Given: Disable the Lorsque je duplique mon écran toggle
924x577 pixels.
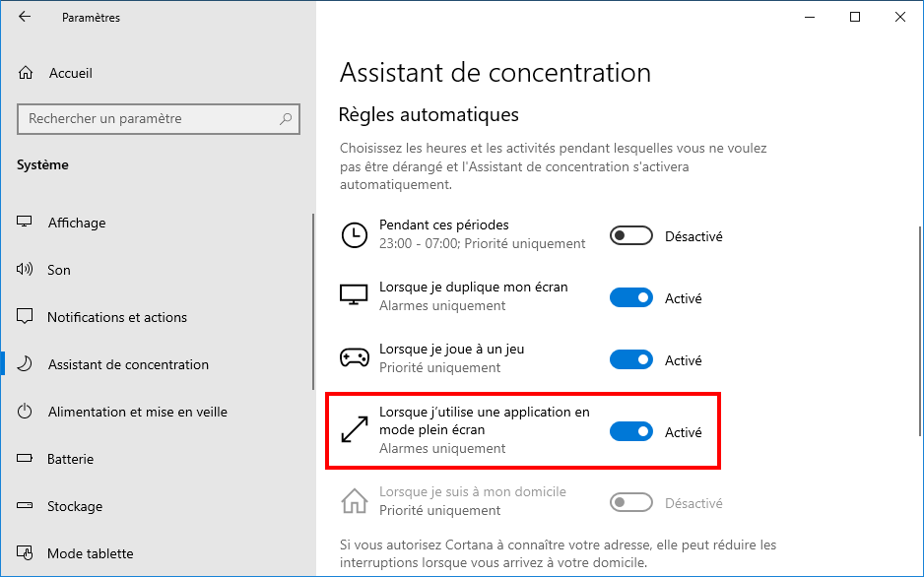Looking at the screenshot, I should pos(631,298).
